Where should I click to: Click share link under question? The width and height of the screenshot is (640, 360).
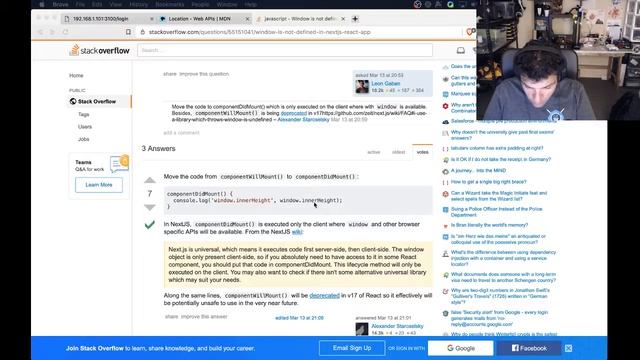[x=170, y=74]
